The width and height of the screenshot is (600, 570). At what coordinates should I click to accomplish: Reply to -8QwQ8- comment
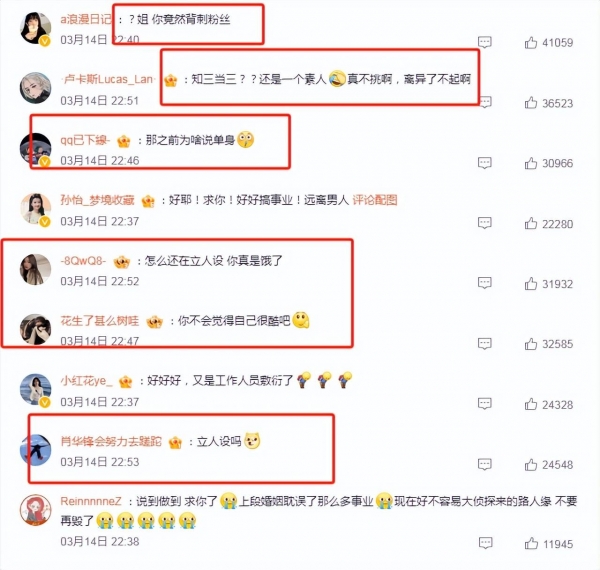click(485, 283)
